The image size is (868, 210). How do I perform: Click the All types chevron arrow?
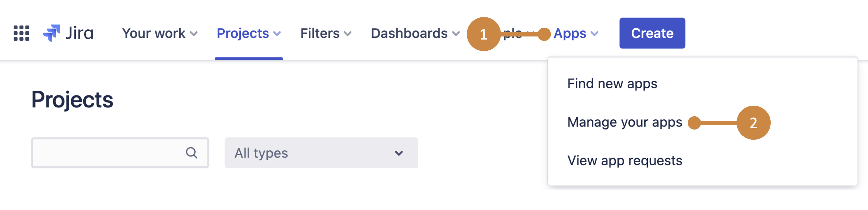[x=398, y=153]
